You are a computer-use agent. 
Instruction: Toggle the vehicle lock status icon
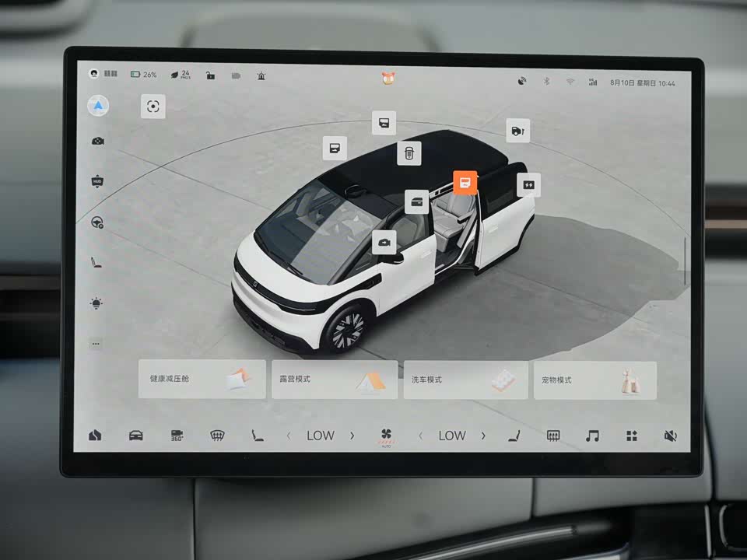[x=210, y=75]
